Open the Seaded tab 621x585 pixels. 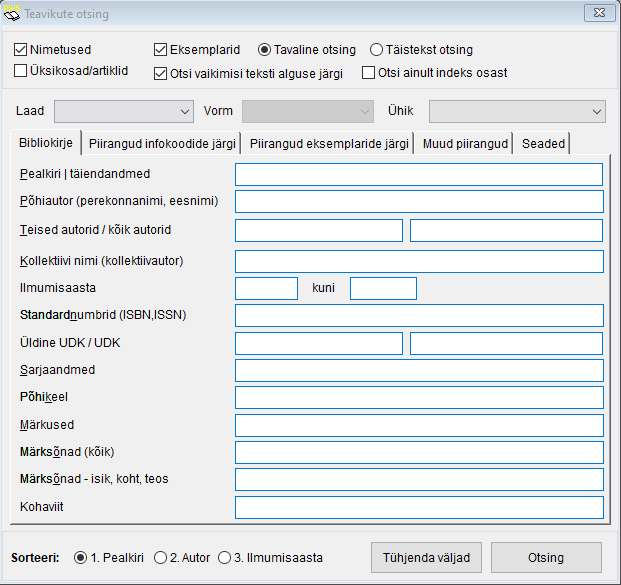(x=543, y=144)
